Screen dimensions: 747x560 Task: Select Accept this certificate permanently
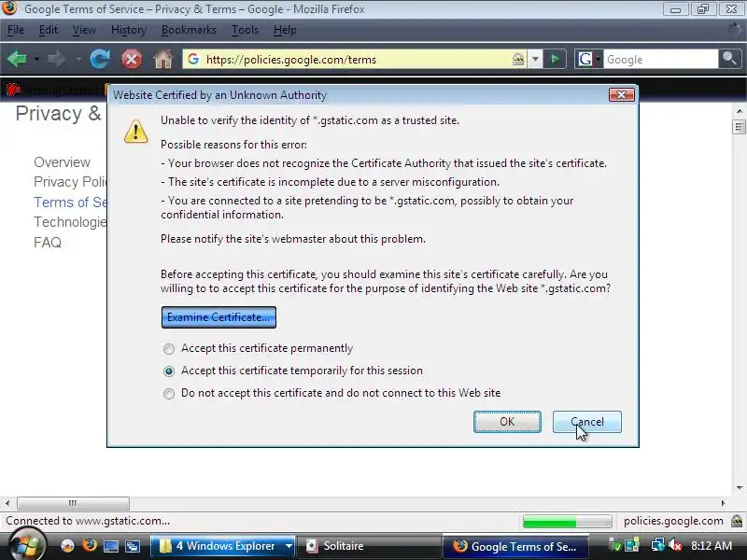pos(169,348)
